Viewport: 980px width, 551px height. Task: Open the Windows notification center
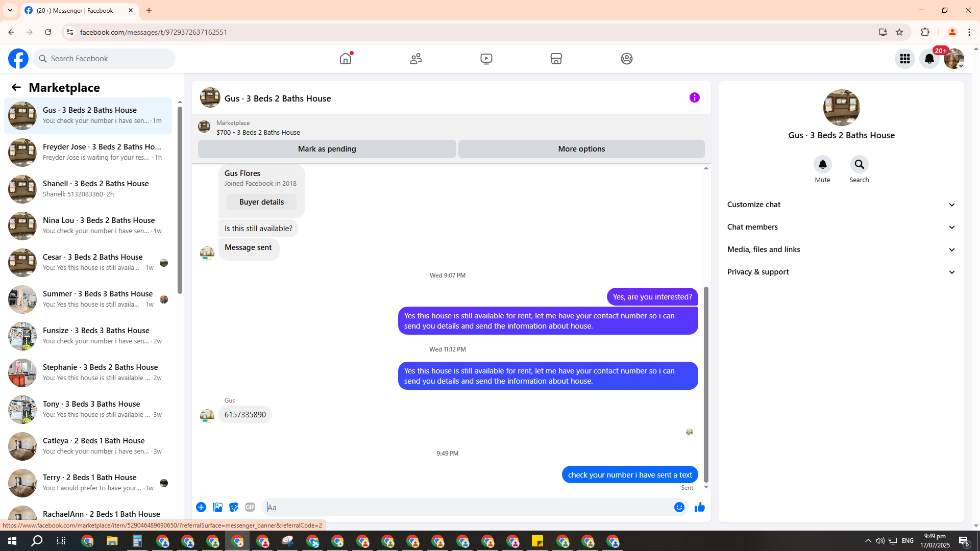pos(964,541)
